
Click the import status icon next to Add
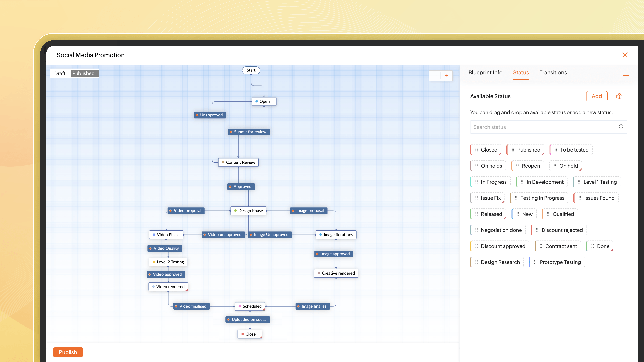click(x=619, y=96)
